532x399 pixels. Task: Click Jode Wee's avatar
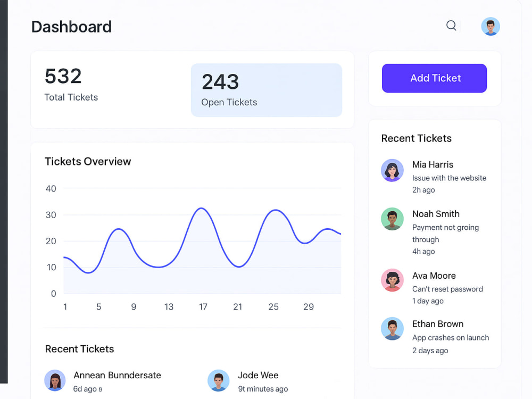[219, 380]
